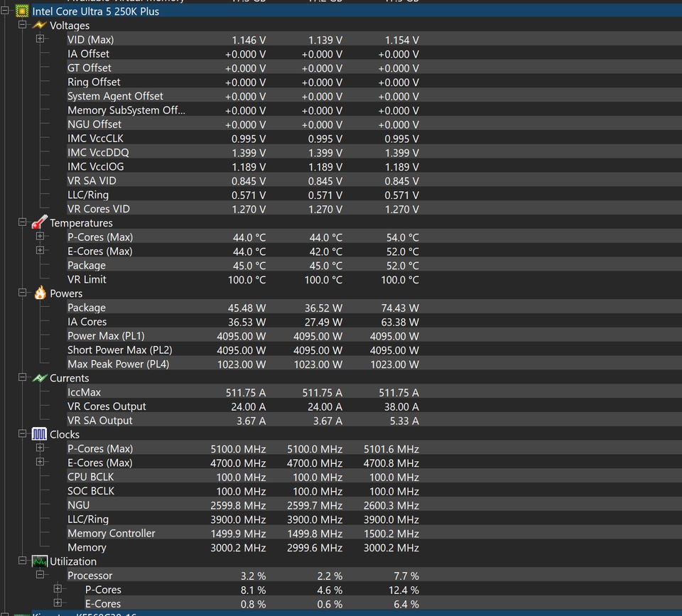Select the IMC VccIOG row
This screenshot has width=682, height=616.
click(374, 167)
